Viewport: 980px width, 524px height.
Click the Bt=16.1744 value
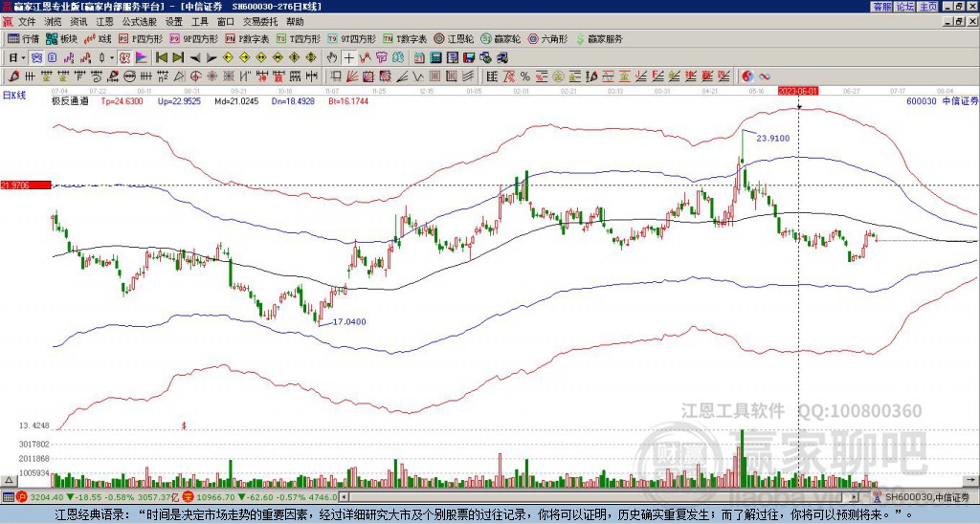[348, 100]
